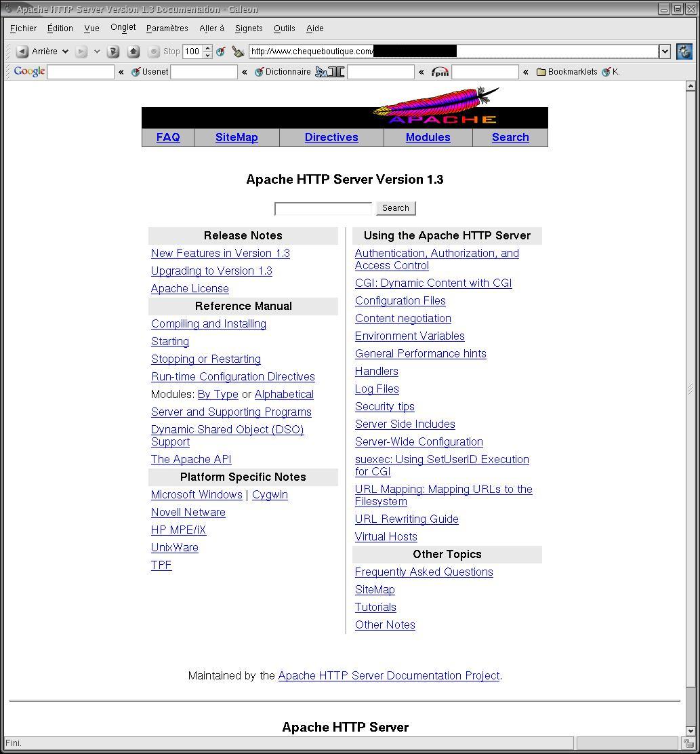This screenshot has height=754, width=700.
Task: Click the SiteMap navigation tab
Action: (x=236, y=137)
